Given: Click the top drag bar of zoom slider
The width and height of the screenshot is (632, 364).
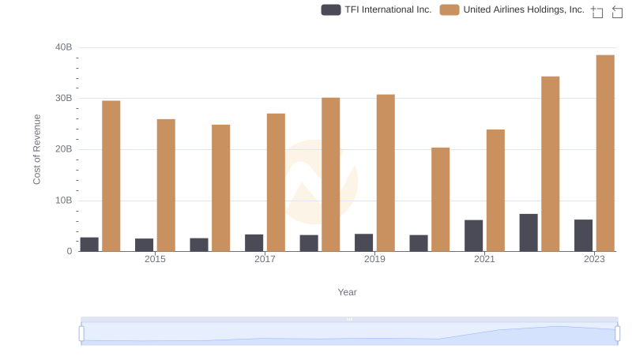Looking at the screenshot, I should click(349, 319).
